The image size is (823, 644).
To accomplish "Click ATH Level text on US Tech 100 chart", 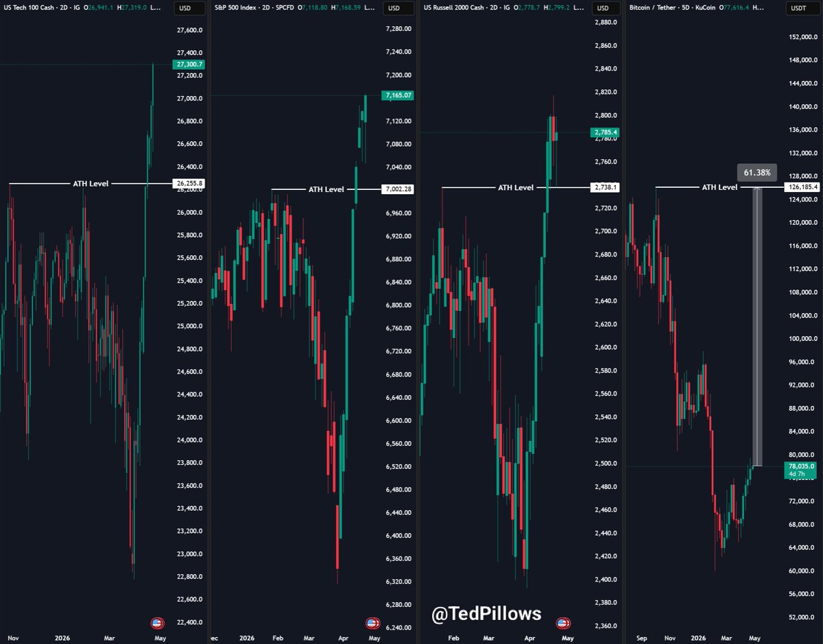I will pos(91,184).
